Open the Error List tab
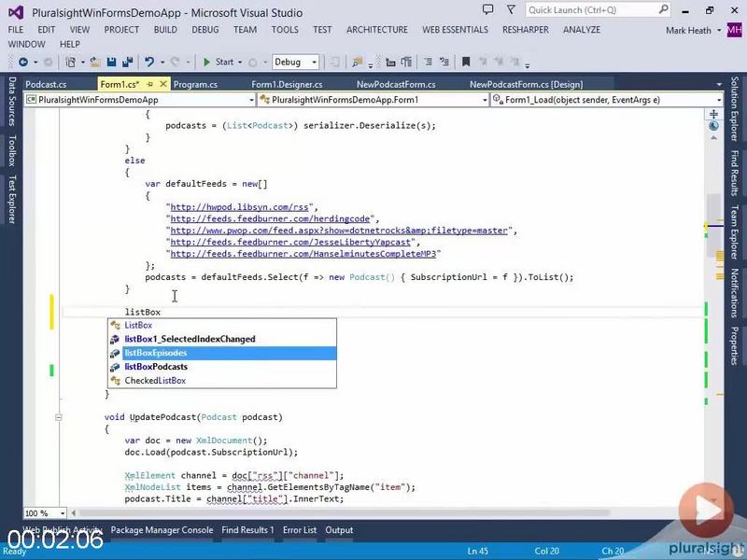The width and height of the screenshot is (747, 560). (x=299, y=530)
